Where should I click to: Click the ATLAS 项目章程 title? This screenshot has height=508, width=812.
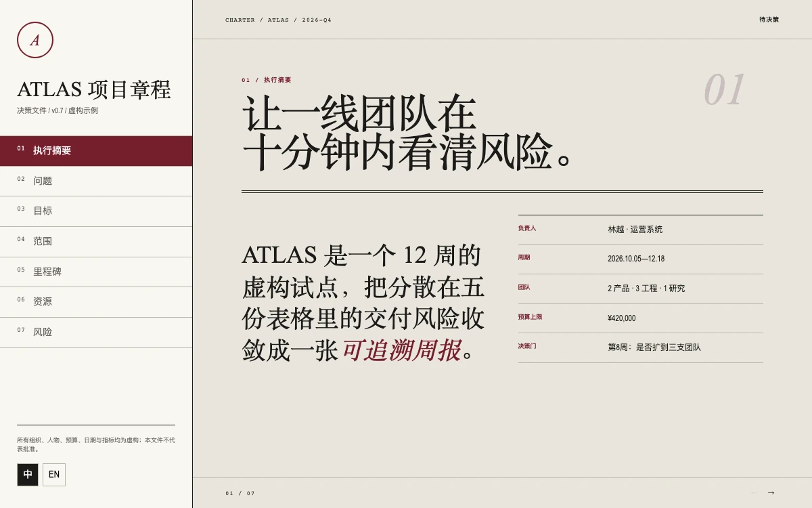pyautogui.click(x=94, y=89)
